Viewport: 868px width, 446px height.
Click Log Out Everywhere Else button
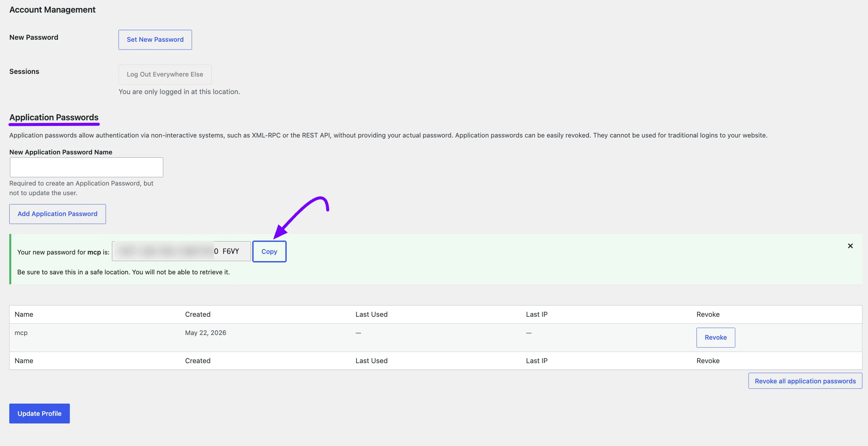tap(165, 75)
